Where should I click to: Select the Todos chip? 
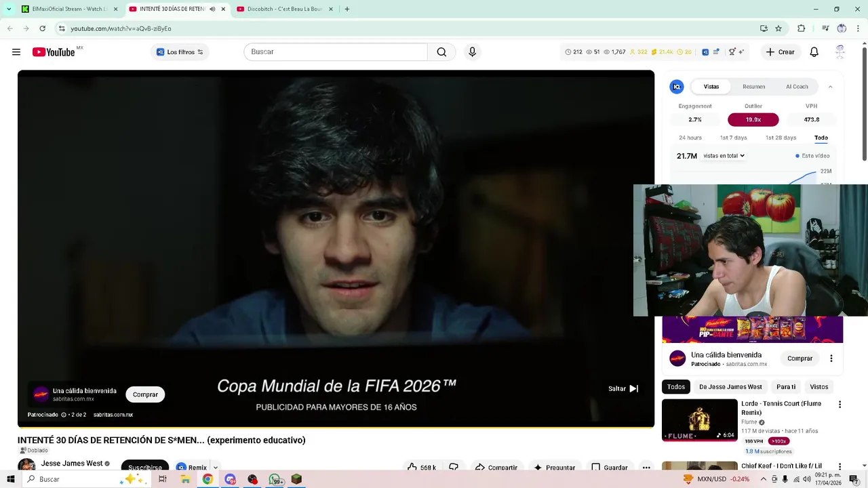point(676,387)
